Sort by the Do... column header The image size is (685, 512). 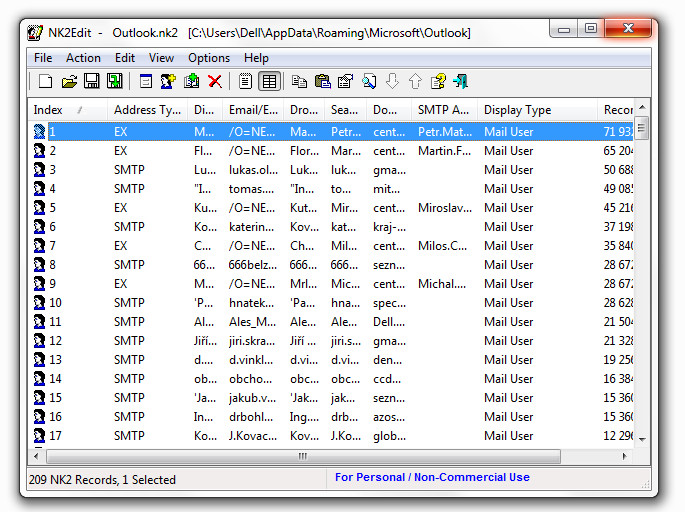pyautogui.click(x=389, y=110)
